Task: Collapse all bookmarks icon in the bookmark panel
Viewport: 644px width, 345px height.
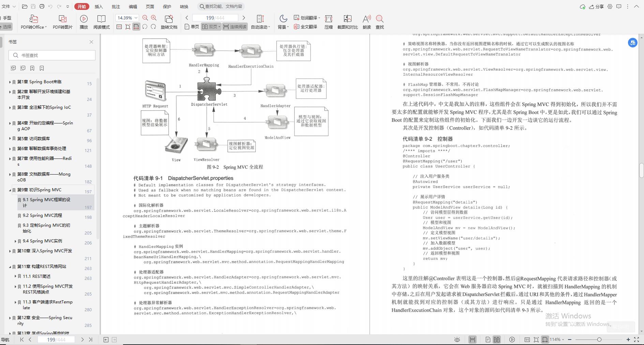Action: (23, 68)
